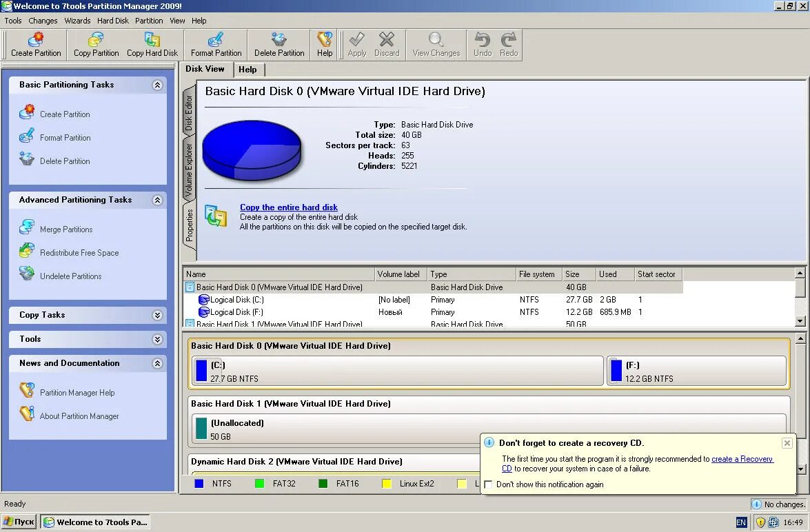Open About Partition Manager icon in the sidebar
This screenshot has width=810, height=532.
27,413
